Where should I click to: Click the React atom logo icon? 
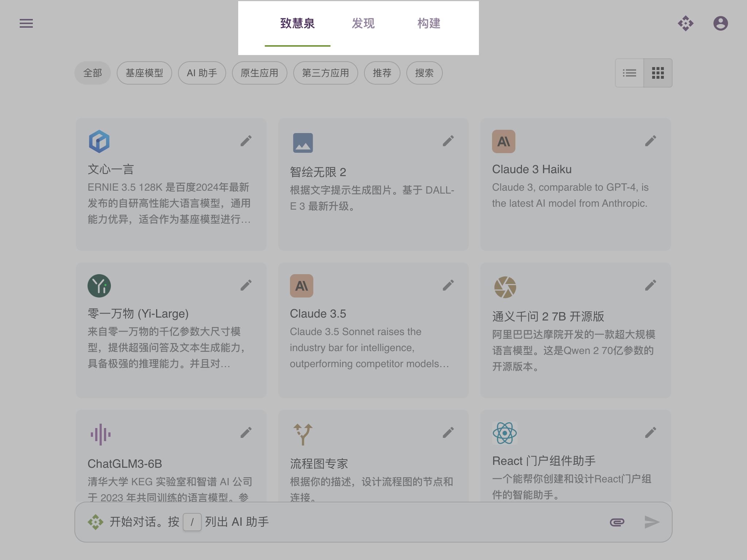[505, 433]
